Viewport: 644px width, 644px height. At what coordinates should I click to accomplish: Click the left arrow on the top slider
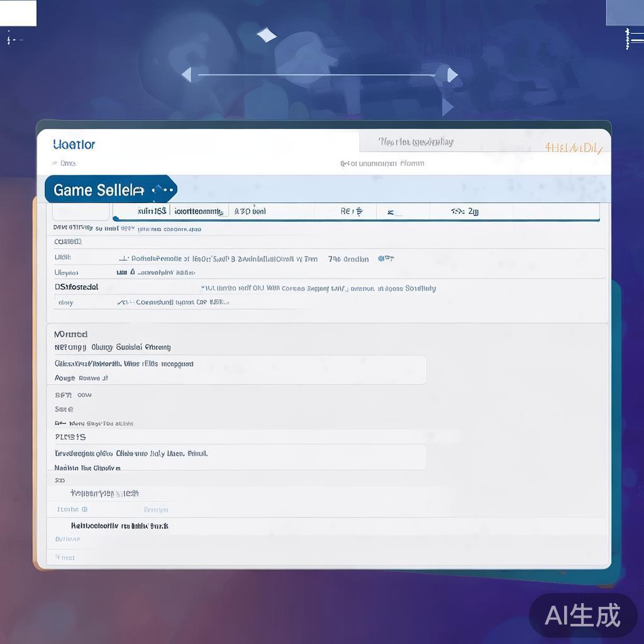(186, 75)
